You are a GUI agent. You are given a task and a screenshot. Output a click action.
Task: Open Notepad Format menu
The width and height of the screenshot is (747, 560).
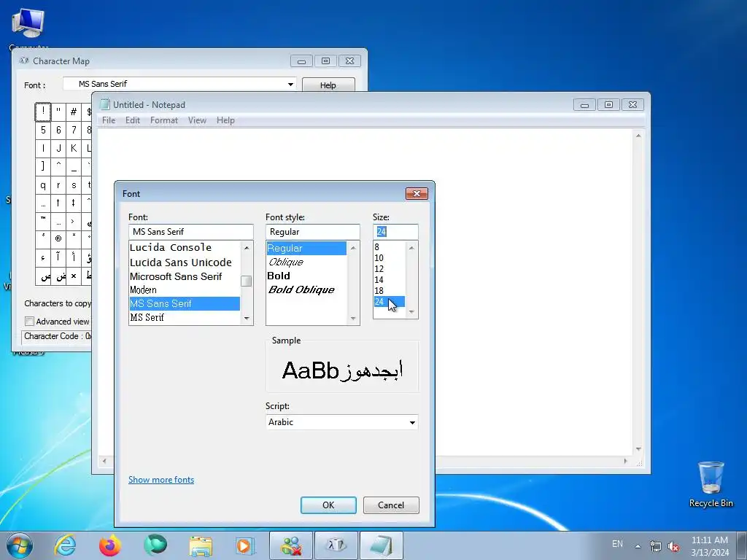[164, 120]
